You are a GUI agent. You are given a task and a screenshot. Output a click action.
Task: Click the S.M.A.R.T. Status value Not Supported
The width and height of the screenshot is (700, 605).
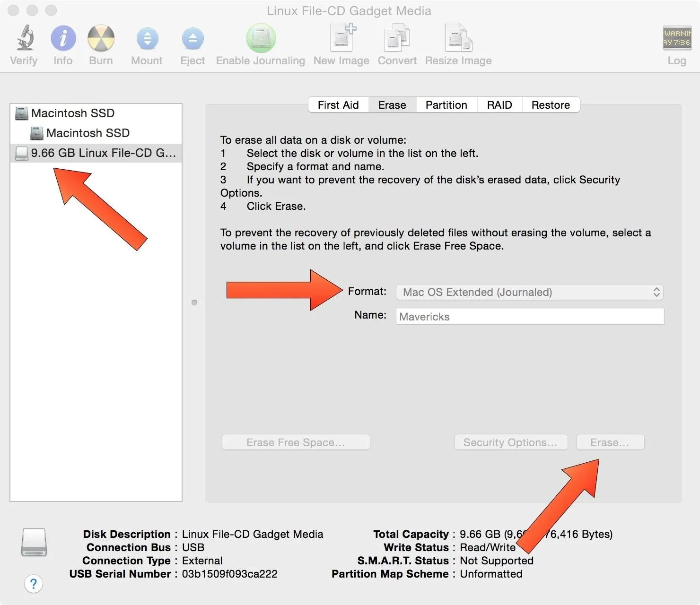(x=497, y=561)
